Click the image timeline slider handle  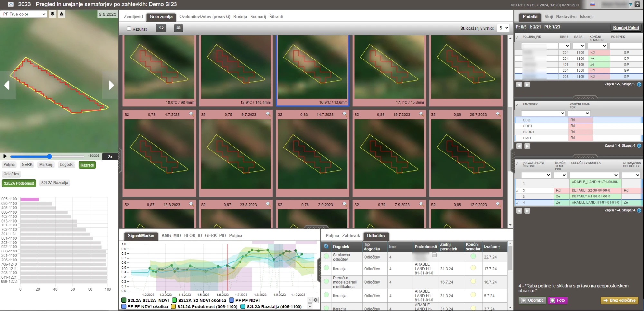[49, 156]
